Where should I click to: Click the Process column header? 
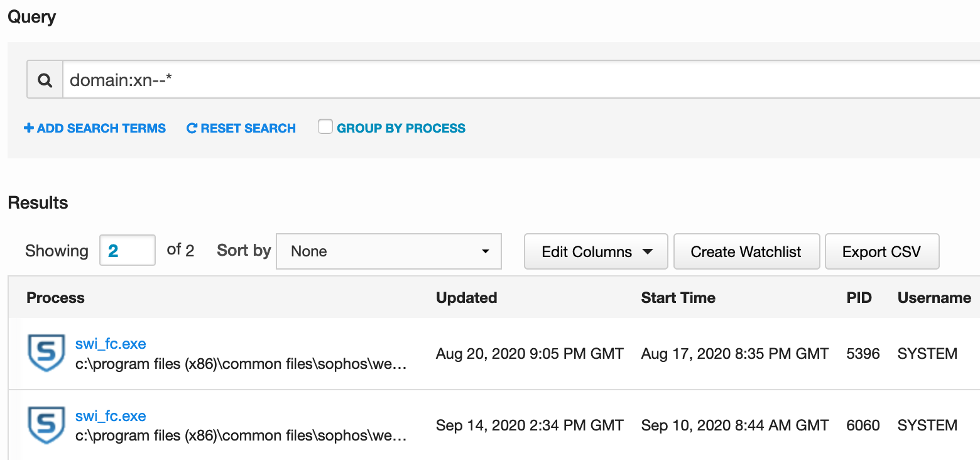click(55, 298)
